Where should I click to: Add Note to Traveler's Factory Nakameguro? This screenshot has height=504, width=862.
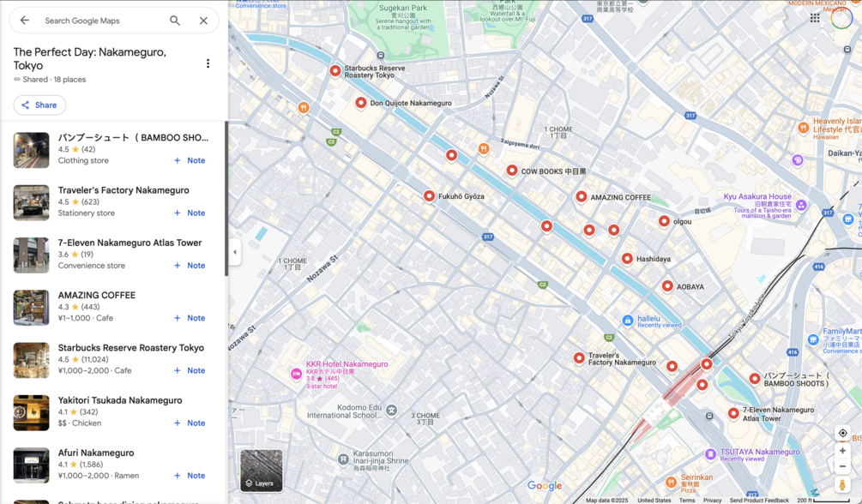click(x=190, y=213)
